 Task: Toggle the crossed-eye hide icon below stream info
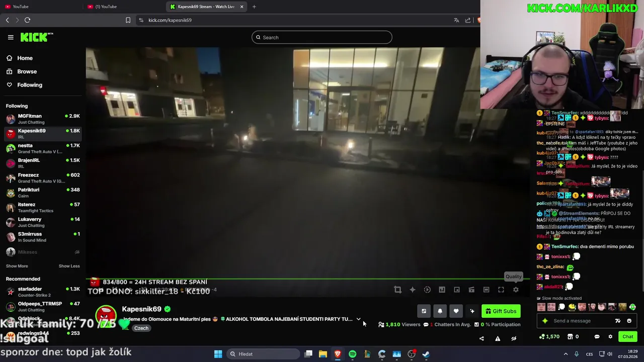[514, 338]
